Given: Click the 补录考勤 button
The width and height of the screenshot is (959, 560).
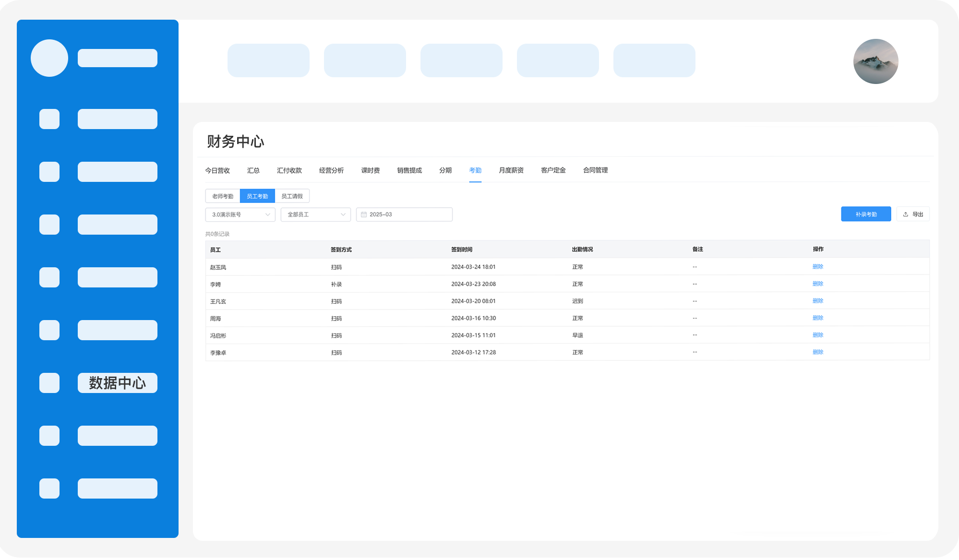Looking at the screenshot, I should [865, 214].
